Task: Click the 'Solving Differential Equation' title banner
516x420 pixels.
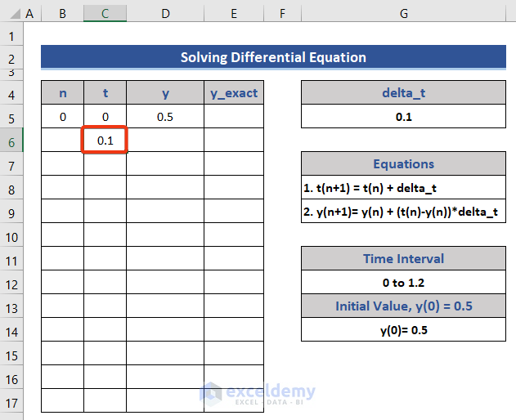Action: 273,57
